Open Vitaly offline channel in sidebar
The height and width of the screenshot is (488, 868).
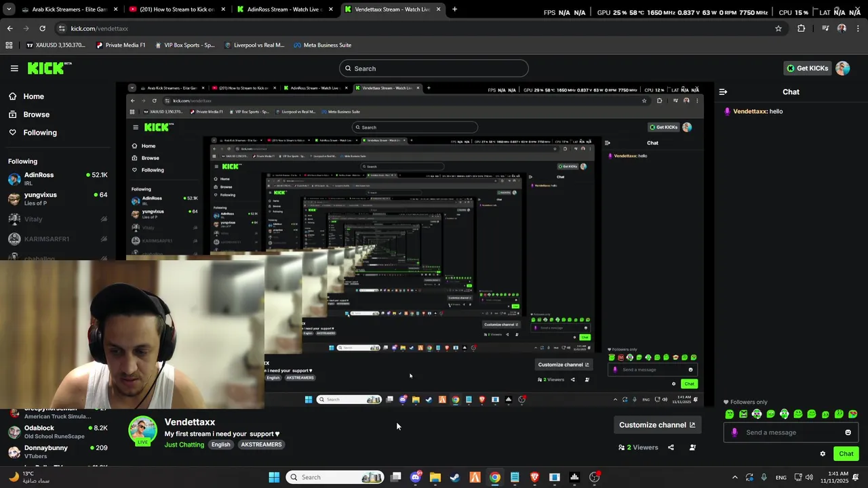tap(58, 219)
